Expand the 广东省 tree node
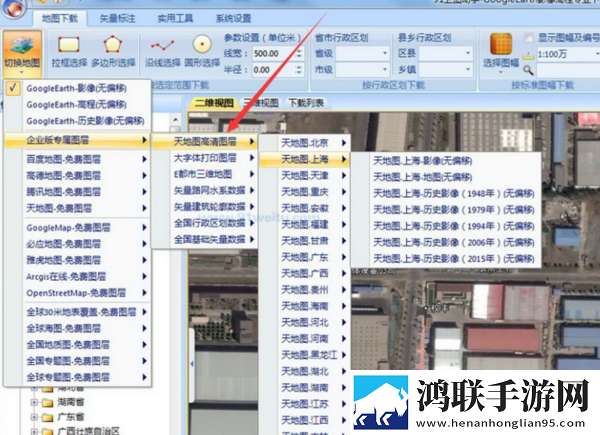 point(34,417)
